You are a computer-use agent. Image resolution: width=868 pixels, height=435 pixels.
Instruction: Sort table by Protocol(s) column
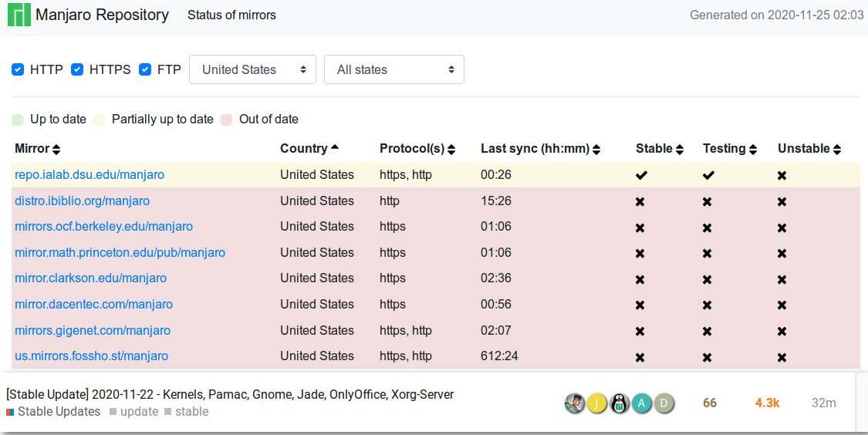[417, 148]
